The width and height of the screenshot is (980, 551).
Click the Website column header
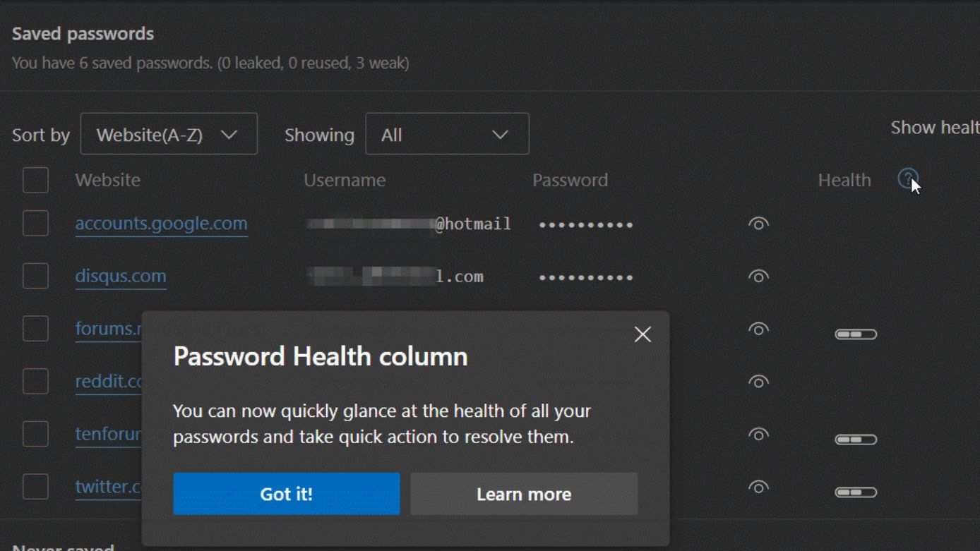pos(107,180)
